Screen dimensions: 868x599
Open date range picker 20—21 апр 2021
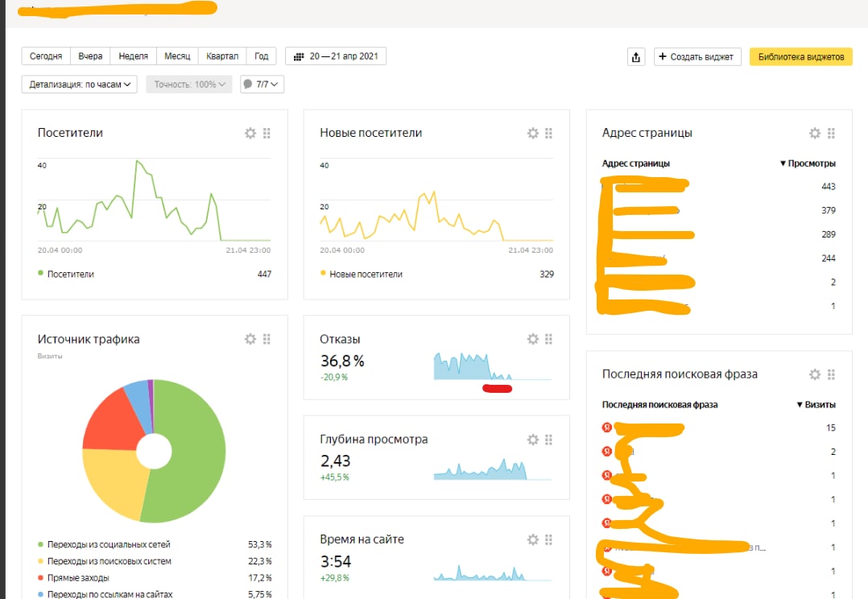[336, 56]
